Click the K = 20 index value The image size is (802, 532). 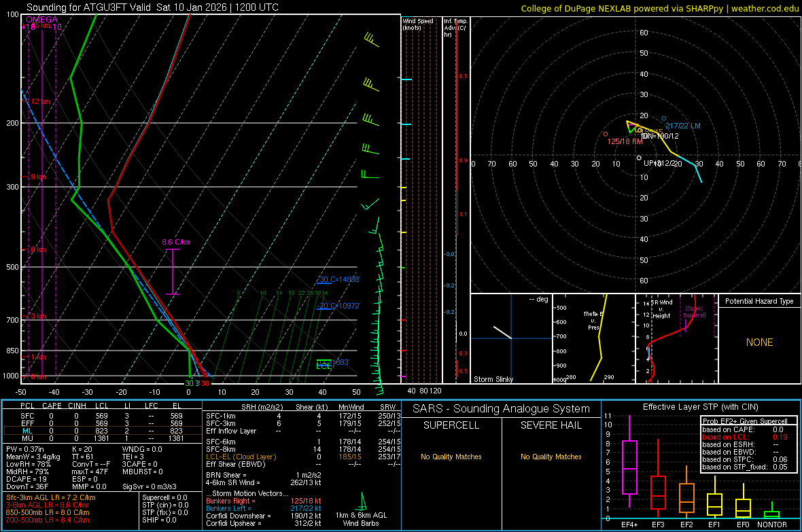(x=82, y=449)
